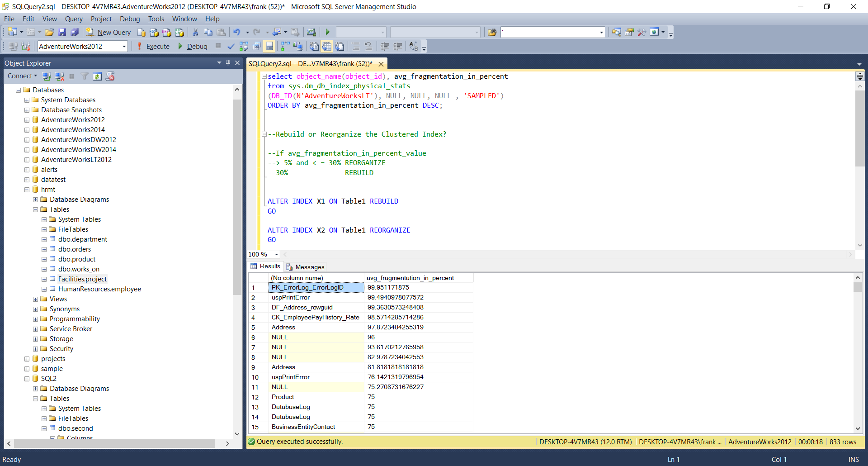Click the Results to Grid icon
This screenshot has height=466, width=868.
(x=327, y=46)
